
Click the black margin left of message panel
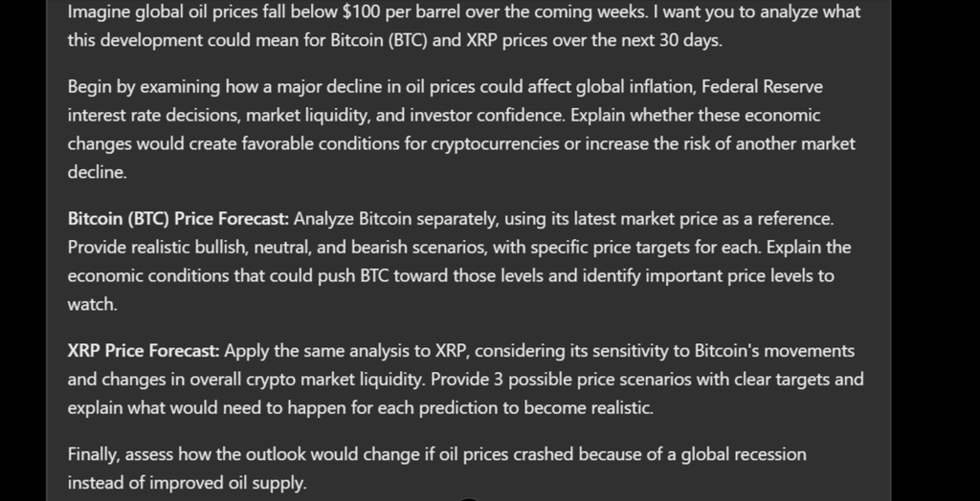[23, 250]
